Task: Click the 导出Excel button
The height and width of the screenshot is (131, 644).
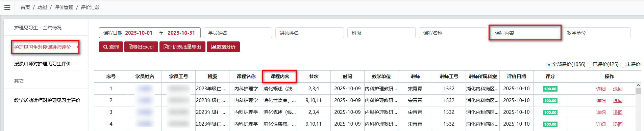Action: [141, 47]
